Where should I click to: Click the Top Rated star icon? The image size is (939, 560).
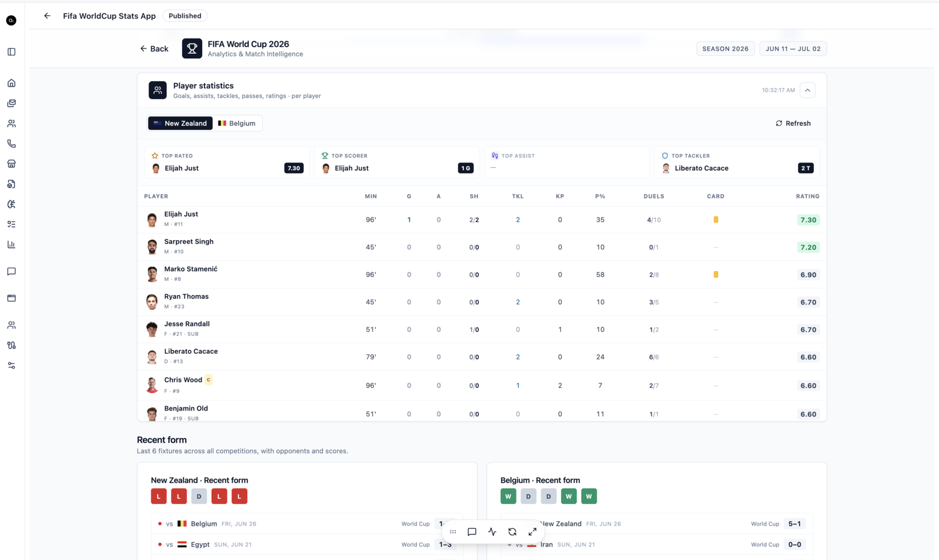click(155, 156)
